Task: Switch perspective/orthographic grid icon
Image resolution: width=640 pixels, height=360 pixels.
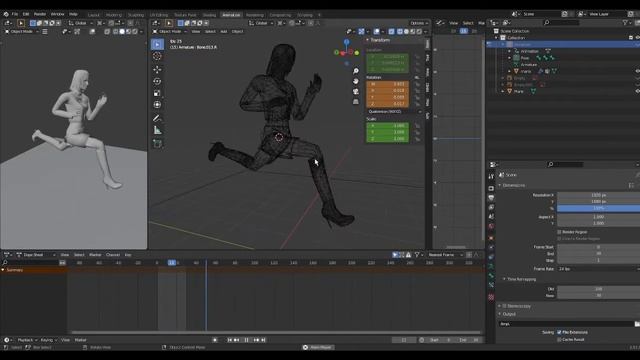Action: [x=356, y=102]
